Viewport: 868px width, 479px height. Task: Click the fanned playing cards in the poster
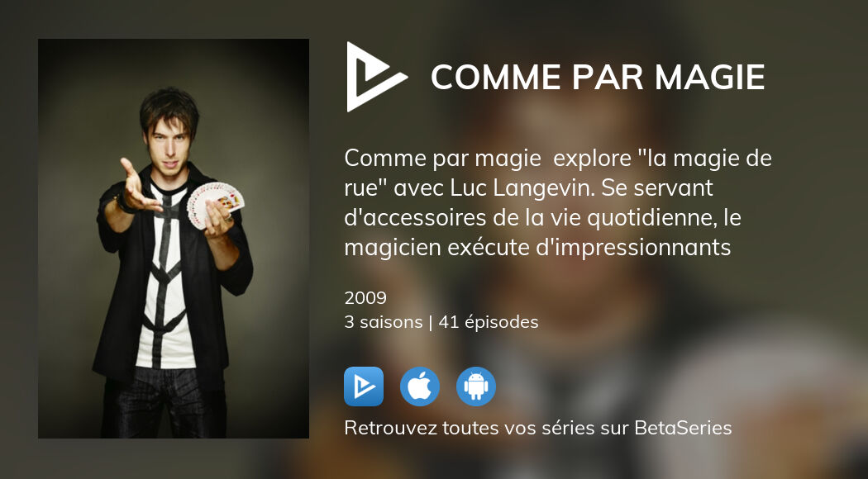point(215,203)
